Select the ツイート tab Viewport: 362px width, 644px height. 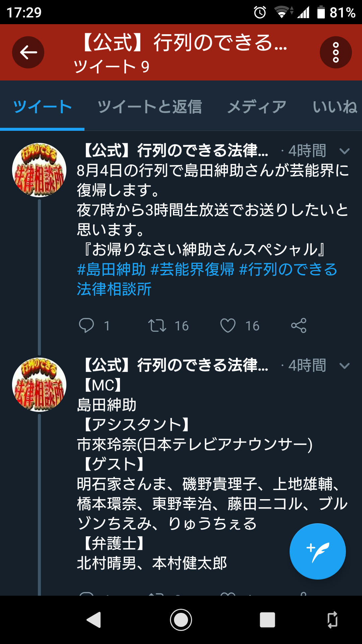pyautogui.click(x=42, y=107)
